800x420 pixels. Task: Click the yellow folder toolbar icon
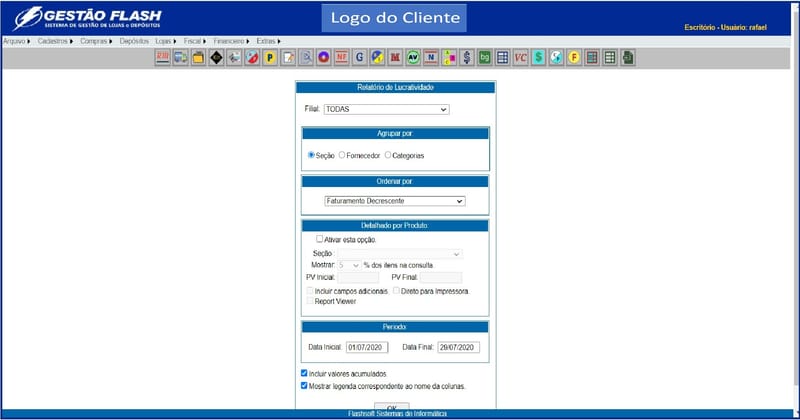click(x=199, y=58)
